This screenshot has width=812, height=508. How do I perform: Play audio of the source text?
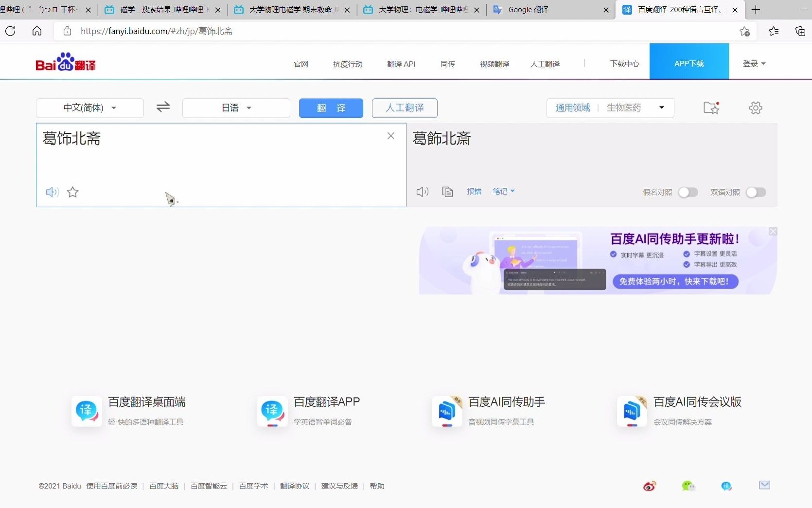52,192
